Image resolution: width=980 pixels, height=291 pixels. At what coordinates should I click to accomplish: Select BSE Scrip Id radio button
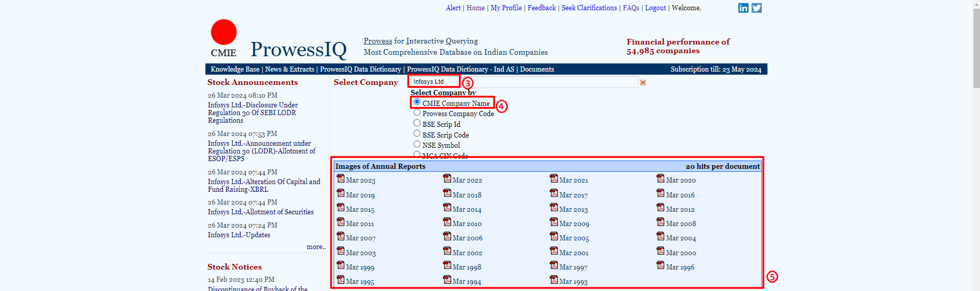417,123
